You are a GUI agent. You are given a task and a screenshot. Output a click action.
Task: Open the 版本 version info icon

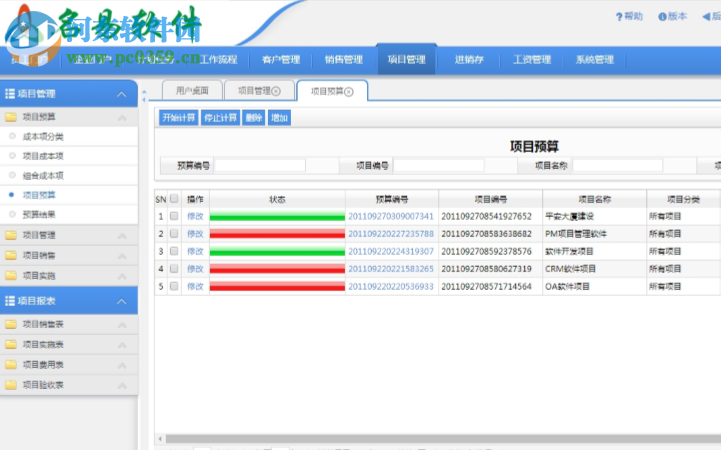click(x=662, y=17)
